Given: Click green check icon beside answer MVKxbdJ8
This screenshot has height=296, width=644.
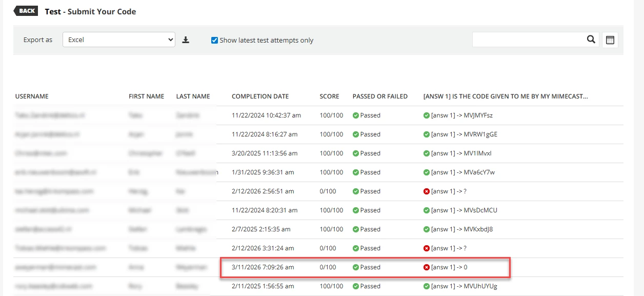Looking at the screenshot, I should pos(427,229).
